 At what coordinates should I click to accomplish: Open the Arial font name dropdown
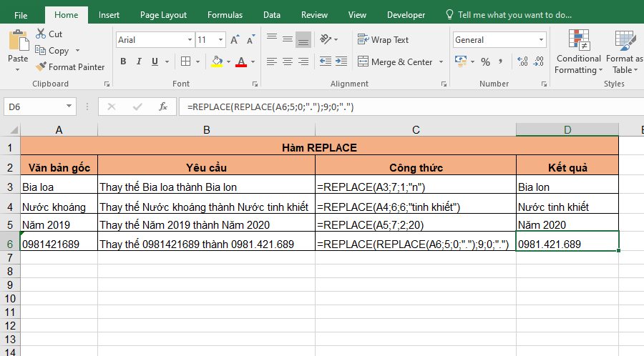[190, 40]
